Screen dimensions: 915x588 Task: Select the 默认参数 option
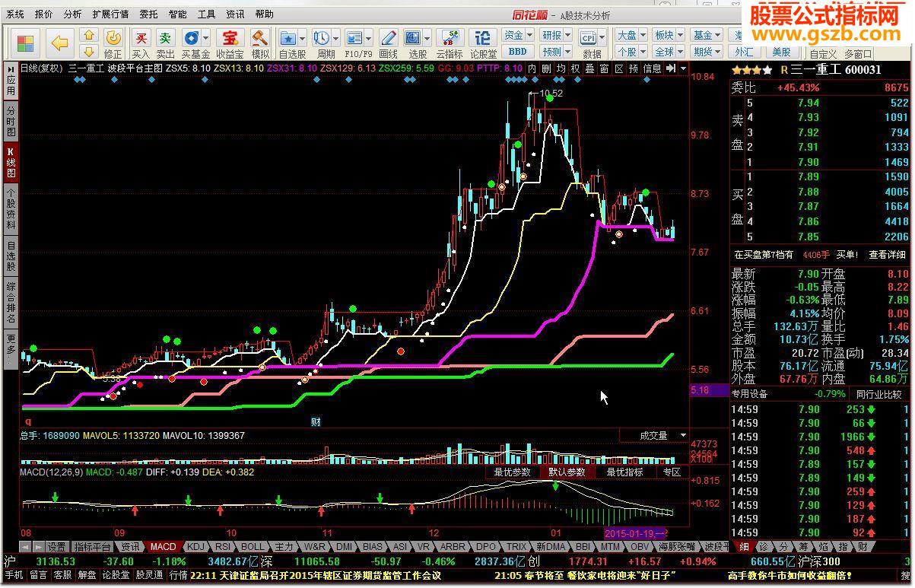coord(567,472)
